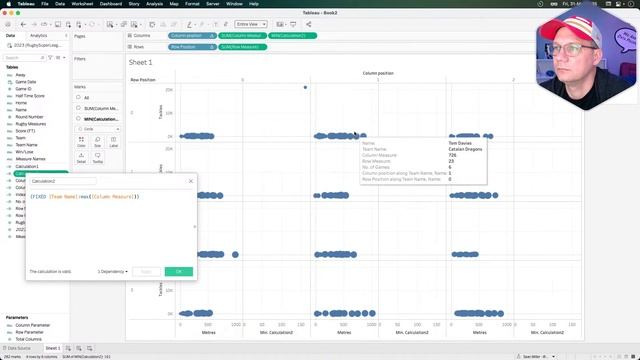Open the Circle mark type dropdown
Viewport: 640px width, 360px height.
pos(98,129)
